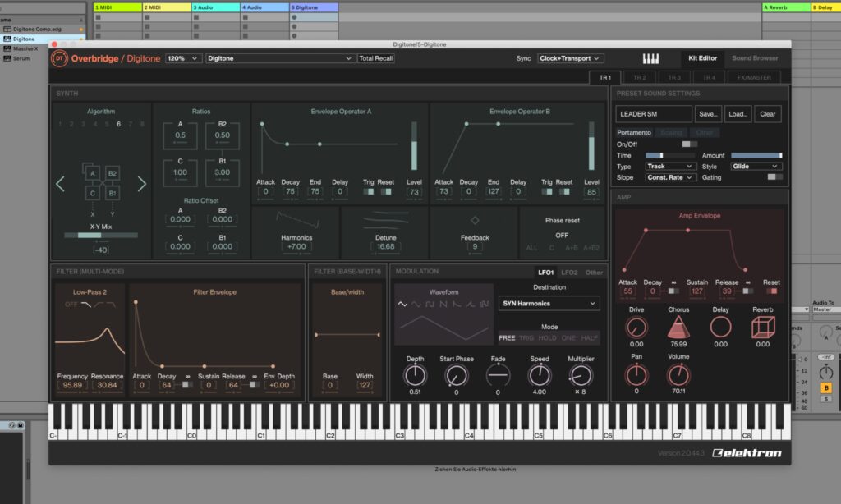Click the Delay send knob in Amp
Image resolution: width=841 pixels, height=504 pixels.
[720, 327]
